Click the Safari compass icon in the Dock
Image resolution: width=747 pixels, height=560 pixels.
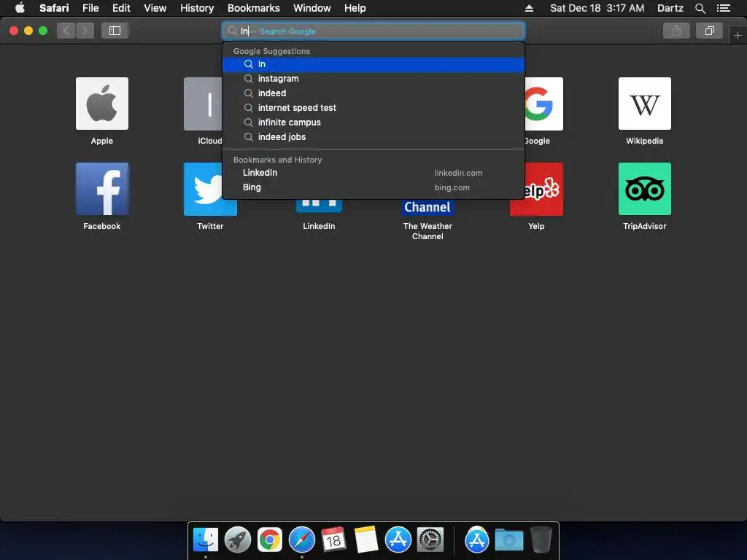click(x=301, y=540)
